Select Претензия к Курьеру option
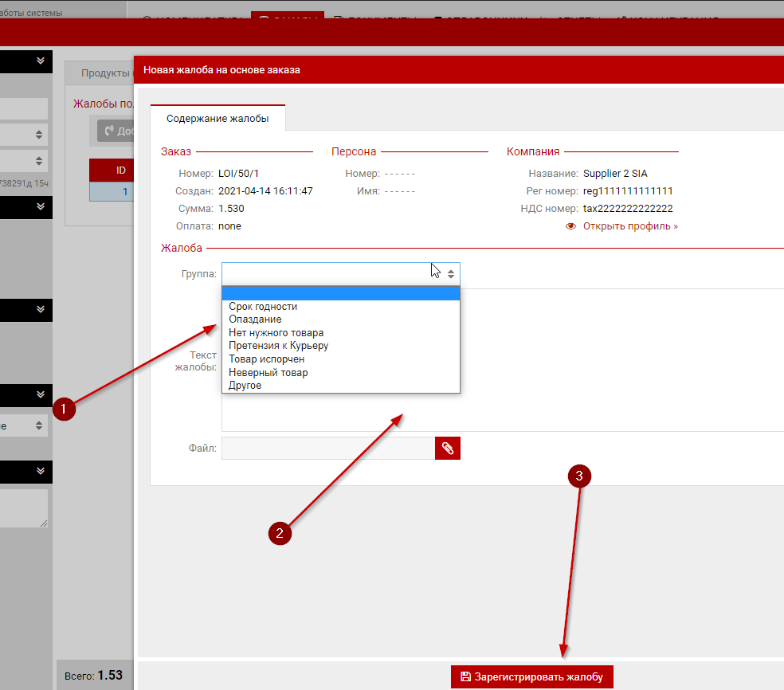The image size is (784, 690). pyautogui.click(x=278, y=346)
